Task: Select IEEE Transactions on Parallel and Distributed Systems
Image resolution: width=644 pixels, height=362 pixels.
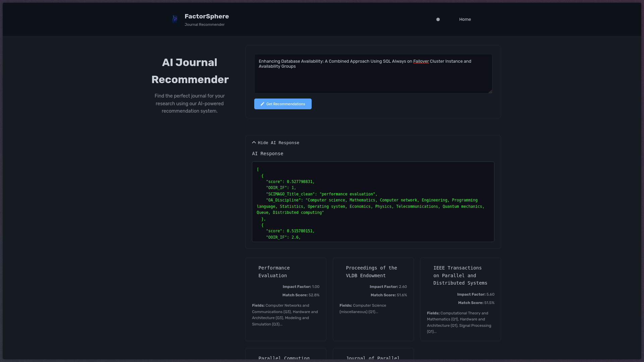Action: pos(460,276)
